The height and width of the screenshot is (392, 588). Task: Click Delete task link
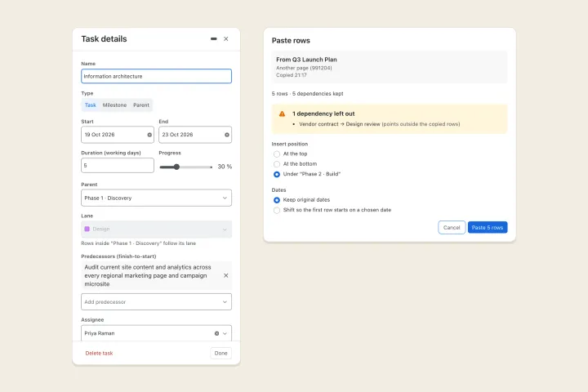tap(99, 353)
